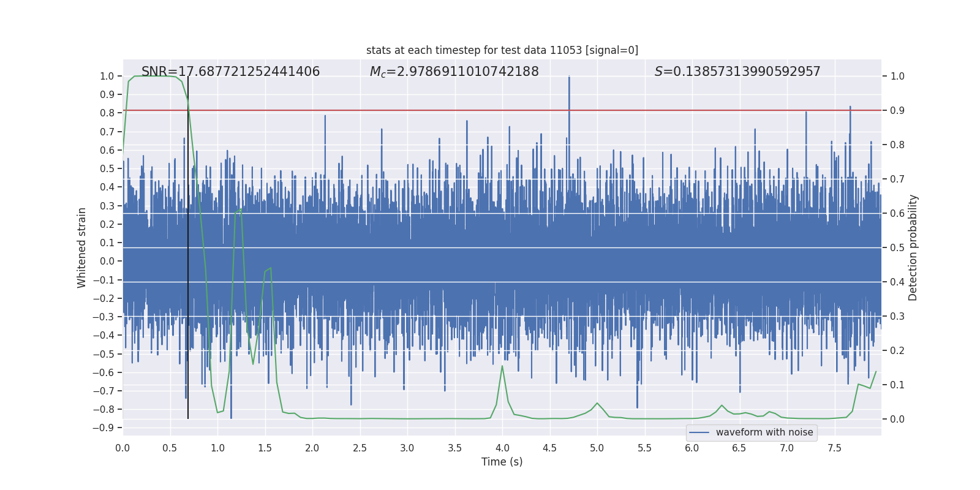Click the chirp mass M_c annotation

454,72
